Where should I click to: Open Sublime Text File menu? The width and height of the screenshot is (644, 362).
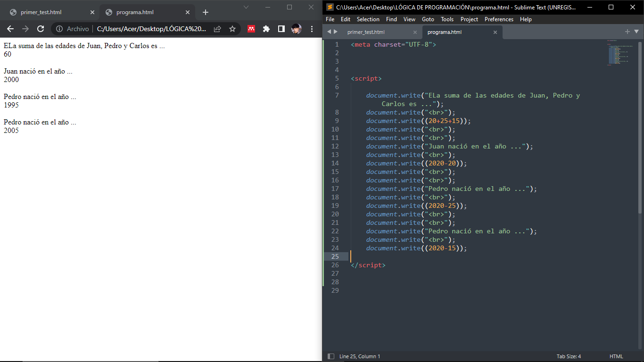tap(330, 19)
